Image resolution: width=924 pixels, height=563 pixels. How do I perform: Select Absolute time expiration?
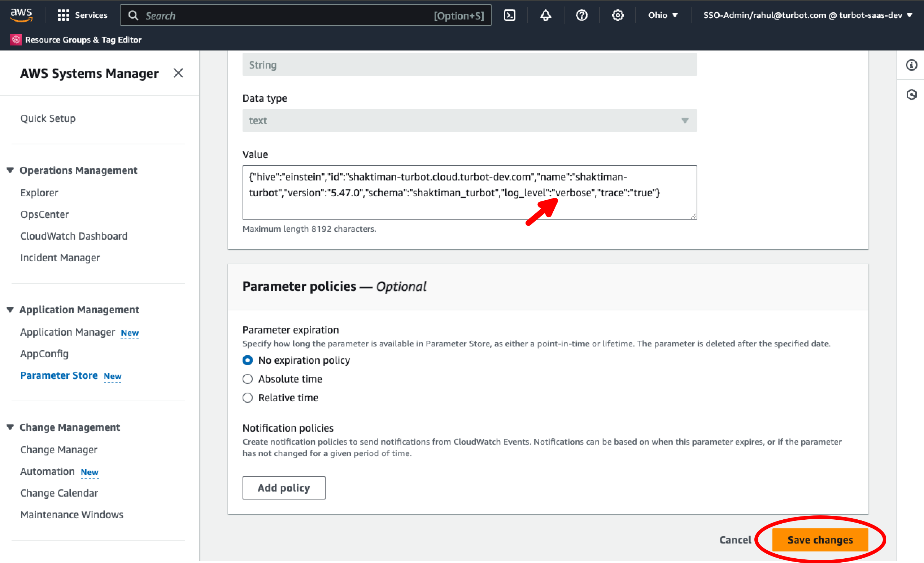(248, 379)
